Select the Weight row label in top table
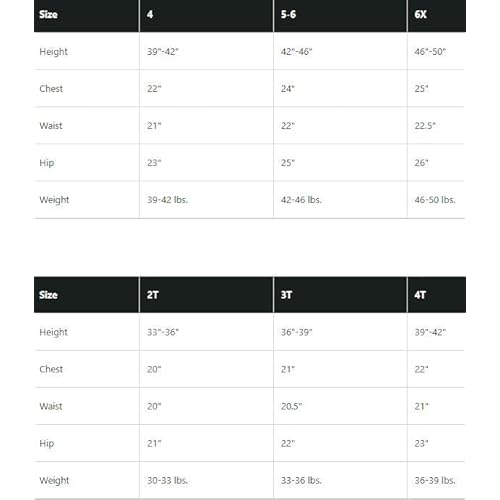This screenshot has width=500, height=500. (54, 200)
